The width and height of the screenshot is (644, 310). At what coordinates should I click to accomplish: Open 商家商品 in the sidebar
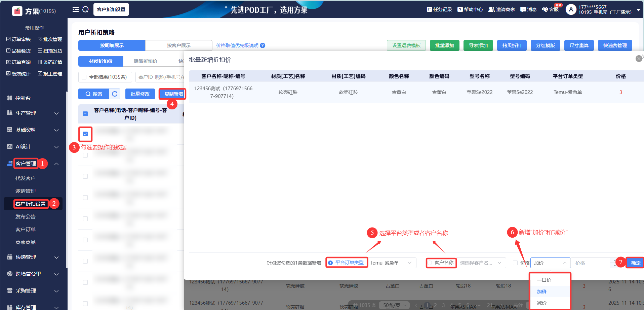[26, 242]
